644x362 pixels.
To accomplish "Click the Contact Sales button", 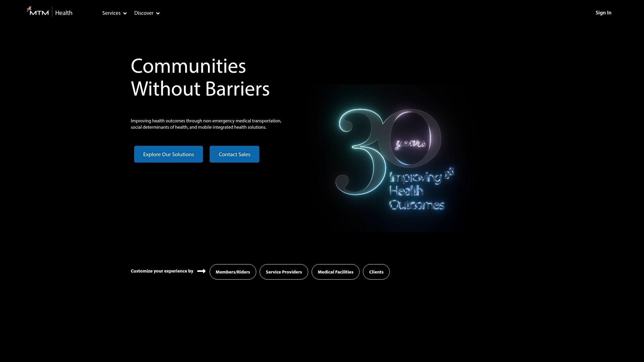I will coord(234,154).
